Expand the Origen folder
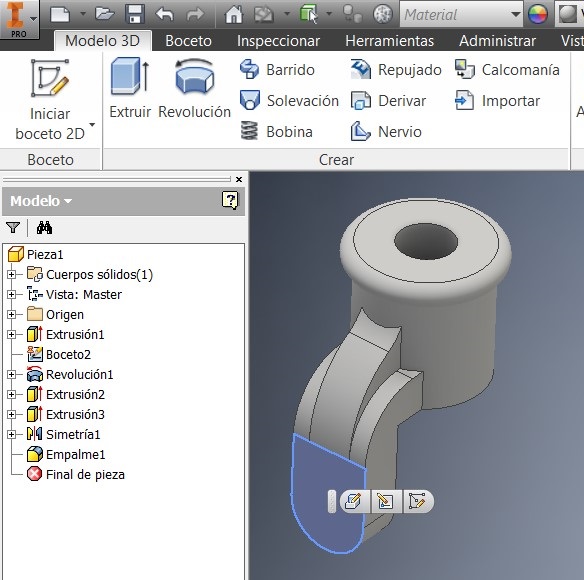The width and height of the screenshot is (584, 580). tap(12, 315)
